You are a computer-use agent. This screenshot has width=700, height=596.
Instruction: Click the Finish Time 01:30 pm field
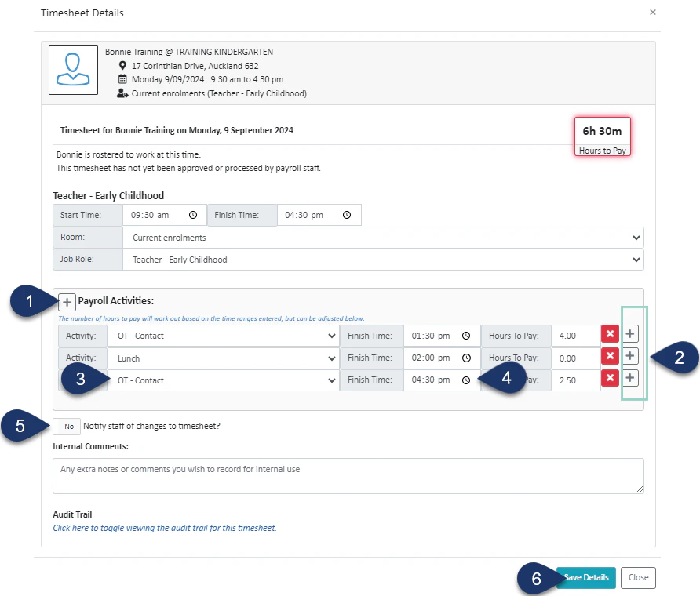442,336
